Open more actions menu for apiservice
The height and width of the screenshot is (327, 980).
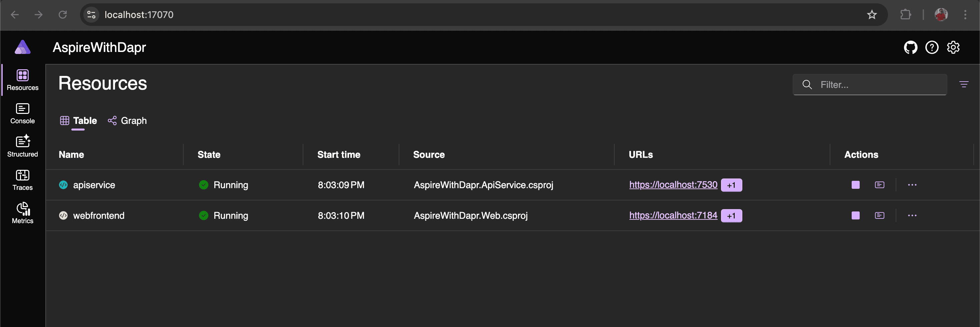912,185
